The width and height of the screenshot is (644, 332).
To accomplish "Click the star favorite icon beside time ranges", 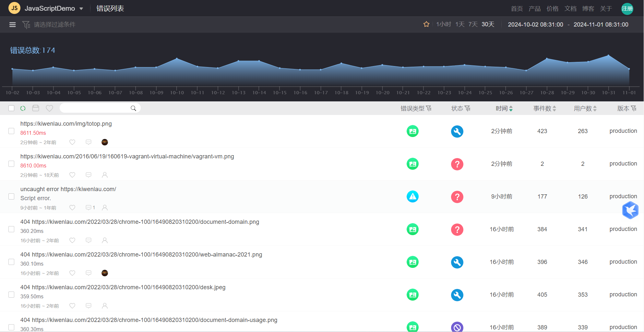I will tap(426, 24).
